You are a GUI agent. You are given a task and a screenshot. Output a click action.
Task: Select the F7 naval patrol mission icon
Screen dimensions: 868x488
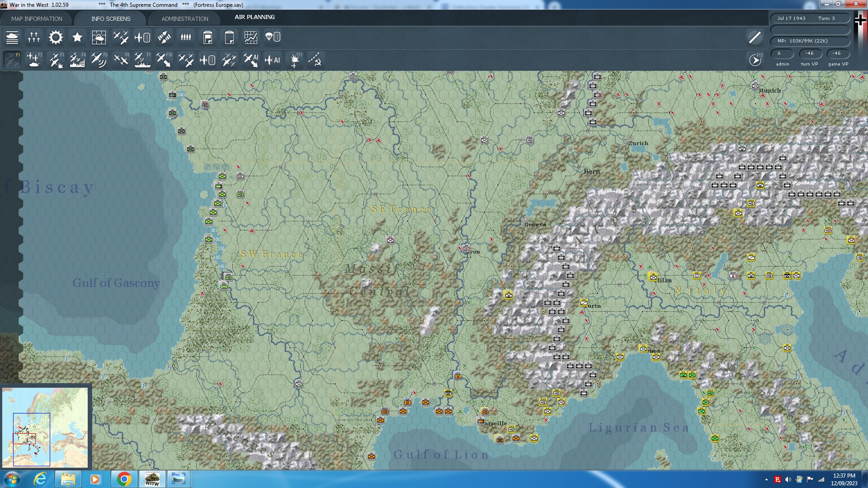[x=142, y=60]
